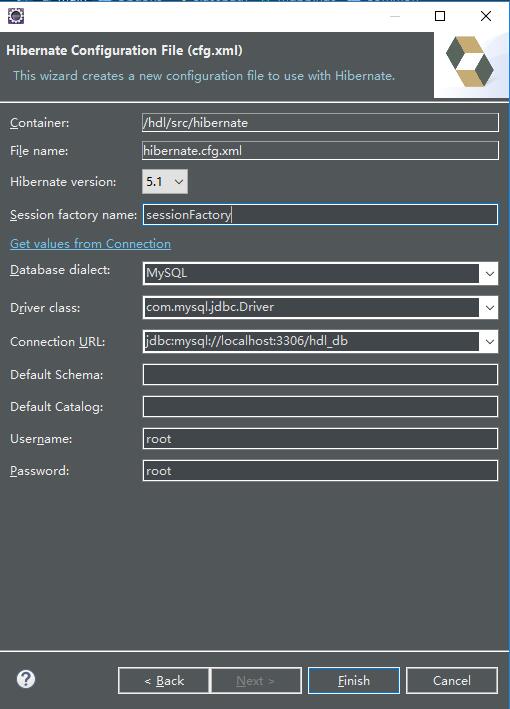
Task: Focus the Container path field
Action: coord(320,123)
